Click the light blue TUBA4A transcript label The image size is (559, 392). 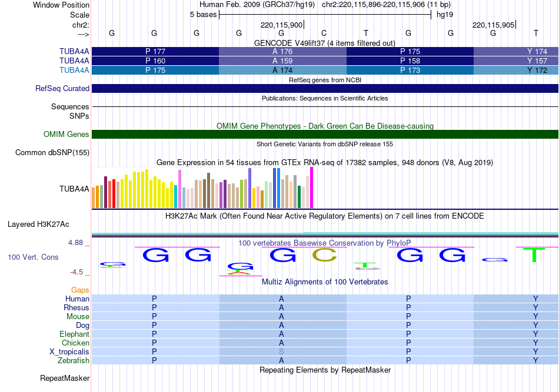(x=74, y=70)
